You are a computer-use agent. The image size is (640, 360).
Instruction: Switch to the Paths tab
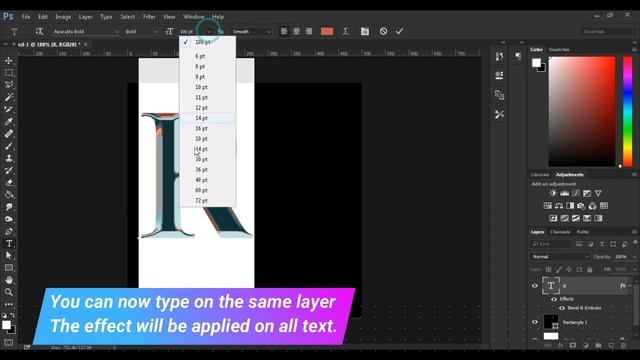tap(582, 232)
